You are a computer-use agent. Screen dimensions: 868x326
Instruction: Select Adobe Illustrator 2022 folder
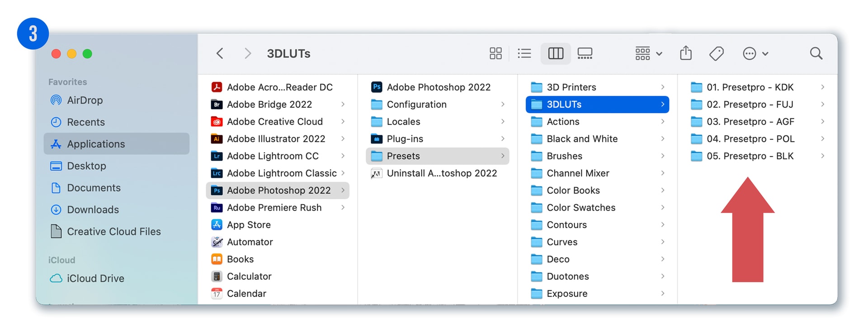278,139
